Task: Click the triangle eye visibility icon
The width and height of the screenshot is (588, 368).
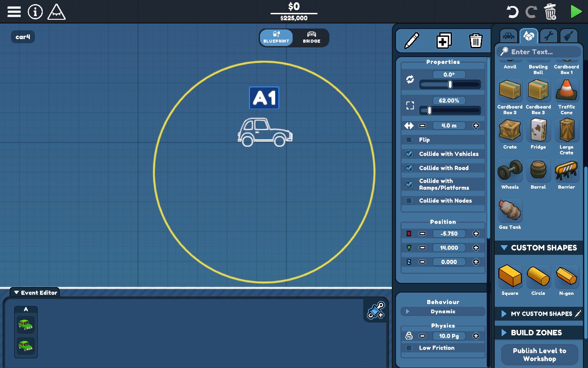Action: coord(57,12)
